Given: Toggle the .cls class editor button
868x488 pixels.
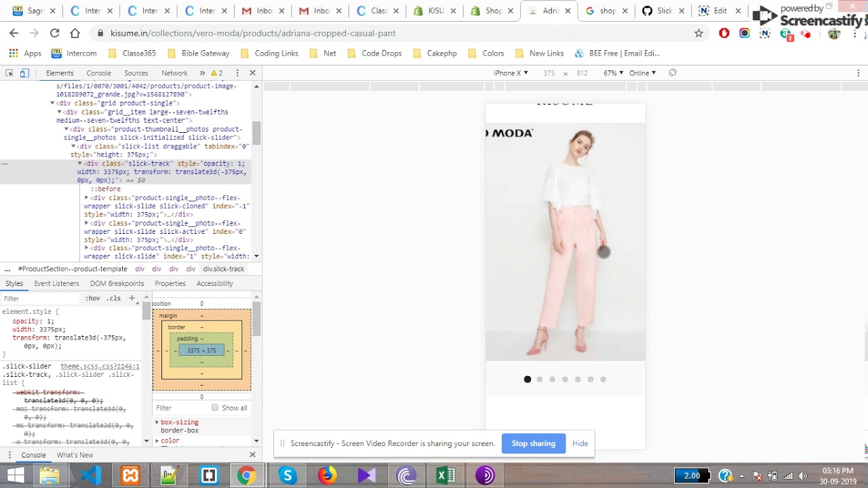Looking at the screenshot, I should click(113, 298).
